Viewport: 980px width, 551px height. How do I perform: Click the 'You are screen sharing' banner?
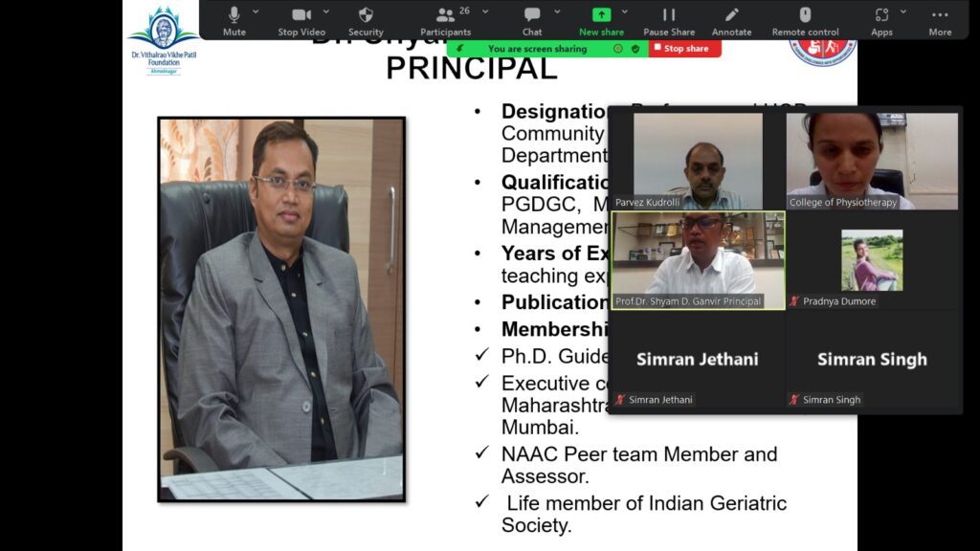(536, 49)
